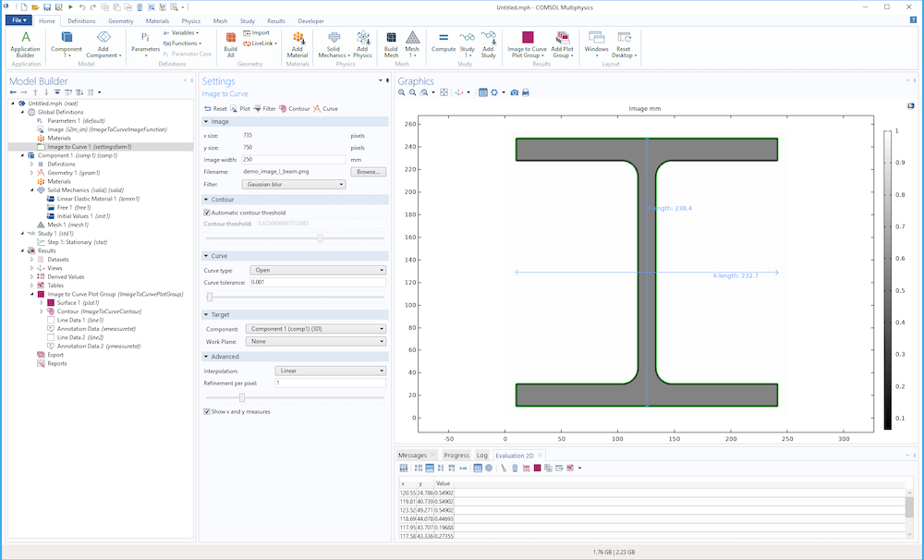Switch to the Geometry ribbon tab
This screenshot has width=924, height=560.
click(x=120, y=19)
